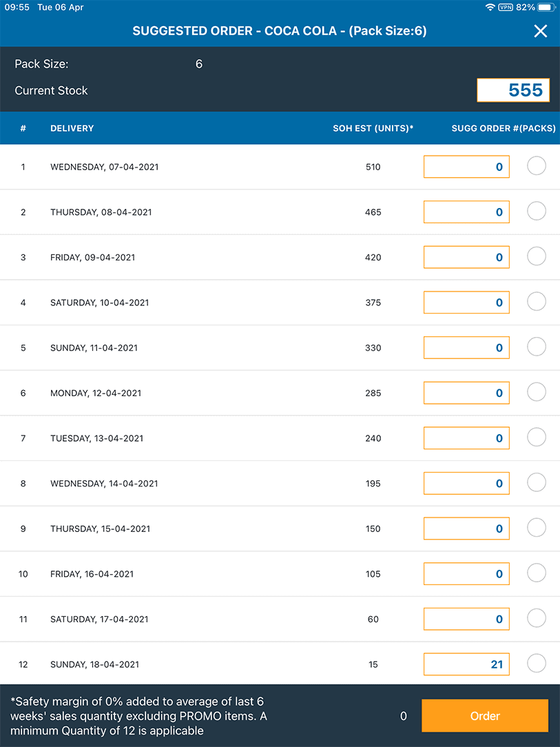Tap the SOH estimate value 375
This screenshot has width=560, height=747.
pyautogui.click(x=373, y=303)
